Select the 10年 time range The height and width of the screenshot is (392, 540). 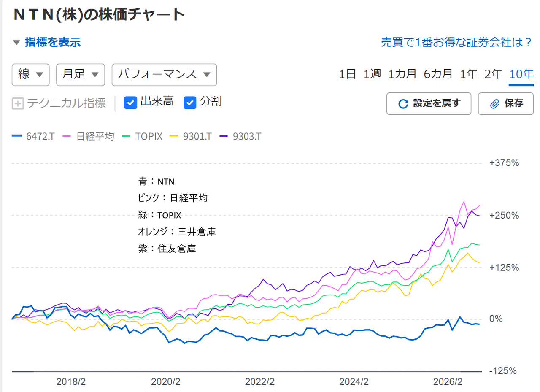(521, 74)
